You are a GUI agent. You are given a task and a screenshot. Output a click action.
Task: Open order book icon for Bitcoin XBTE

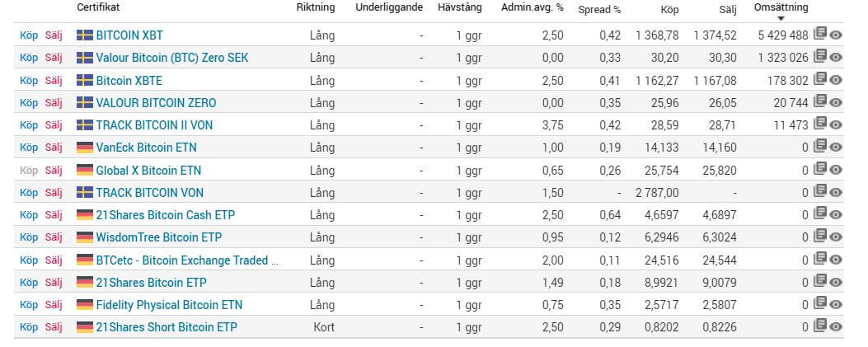[820, 79]
